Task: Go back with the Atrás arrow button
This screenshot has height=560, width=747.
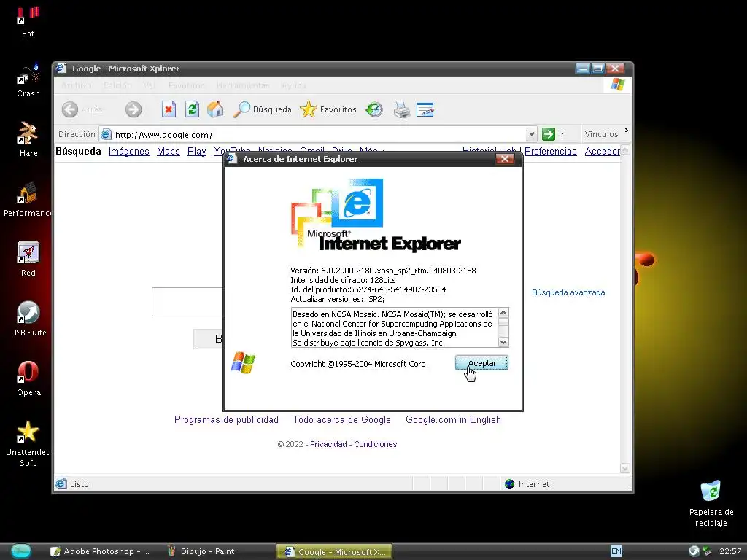Action: coord(69,109)
